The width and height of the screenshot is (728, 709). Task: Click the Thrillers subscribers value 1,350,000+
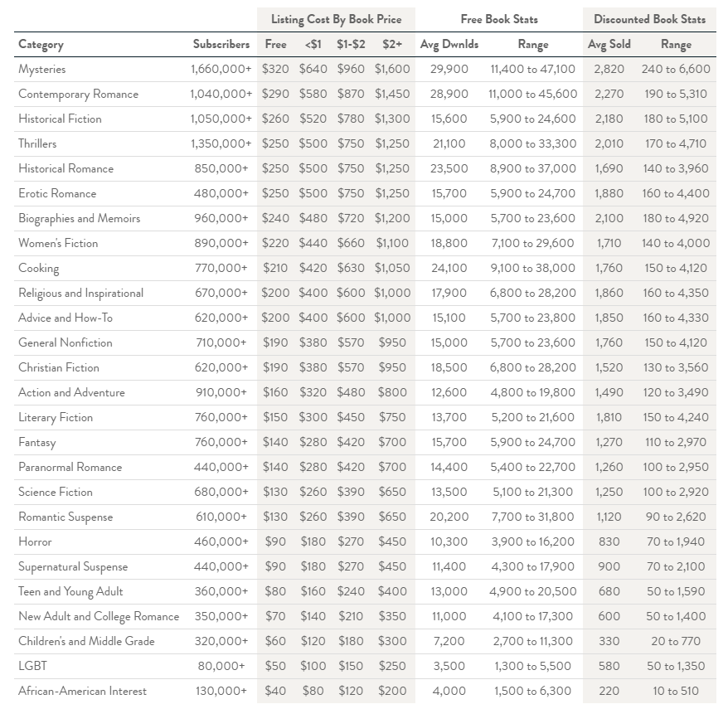[221, 144]
